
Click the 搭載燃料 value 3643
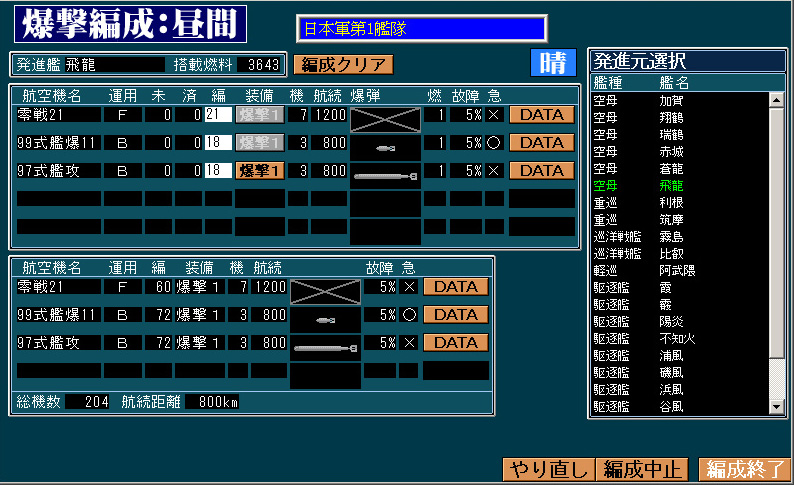(260, 64)
